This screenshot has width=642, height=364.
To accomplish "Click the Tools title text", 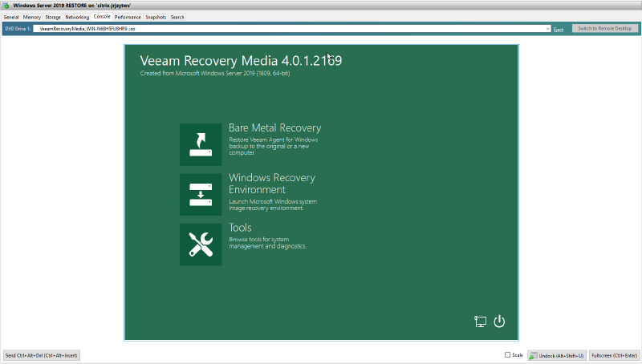I will 240,228.
